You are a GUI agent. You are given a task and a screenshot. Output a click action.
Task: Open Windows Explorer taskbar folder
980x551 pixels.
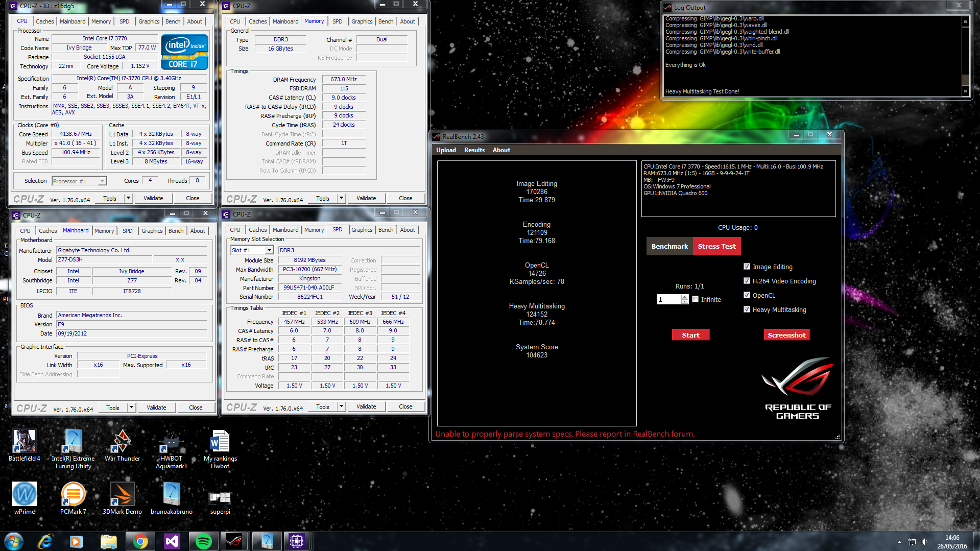click(108, 541)
